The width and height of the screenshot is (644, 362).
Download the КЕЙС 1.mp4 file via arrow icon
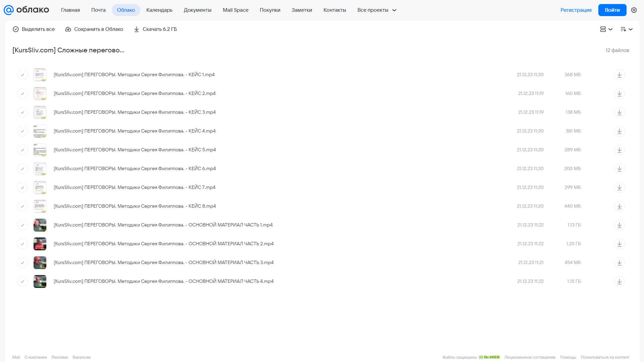[x=619, y=75]
